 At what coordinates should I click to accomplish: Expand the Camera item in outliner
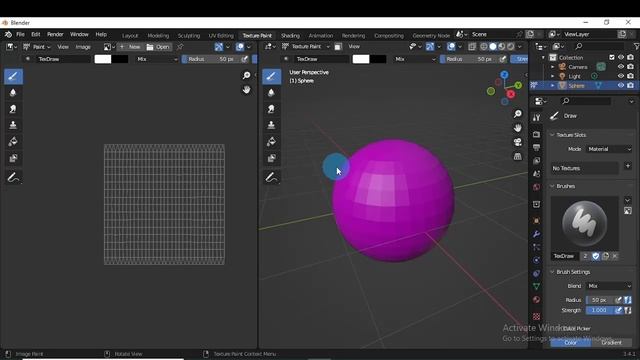(553, 67)
